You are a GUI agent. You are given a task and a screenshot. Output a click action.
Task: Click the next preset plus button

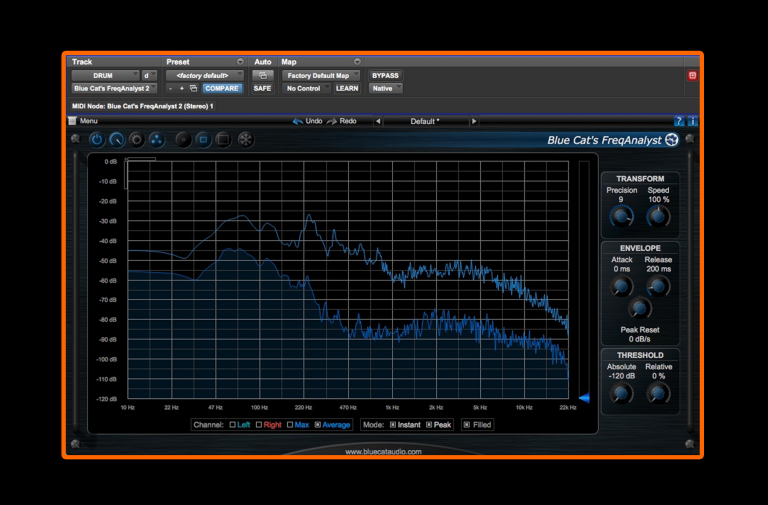tap(182, 89)
